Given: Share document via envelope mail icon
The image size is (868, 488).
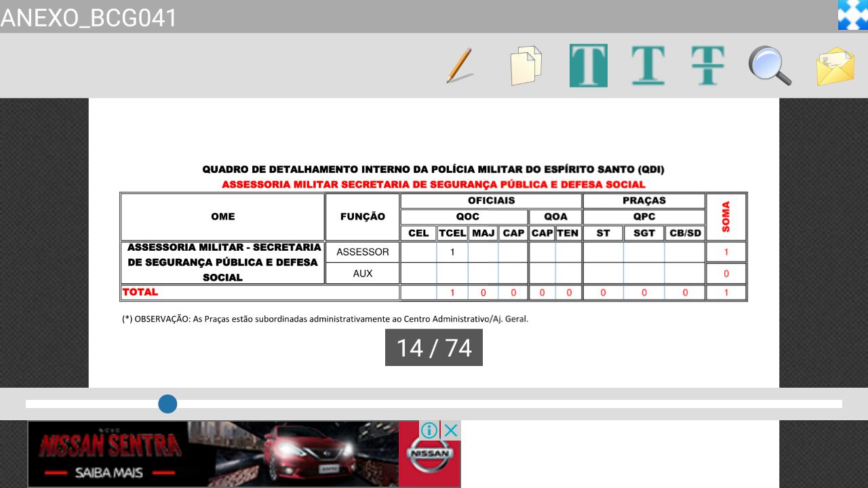Looking at the screenshot, I should (x=835, y=66).
